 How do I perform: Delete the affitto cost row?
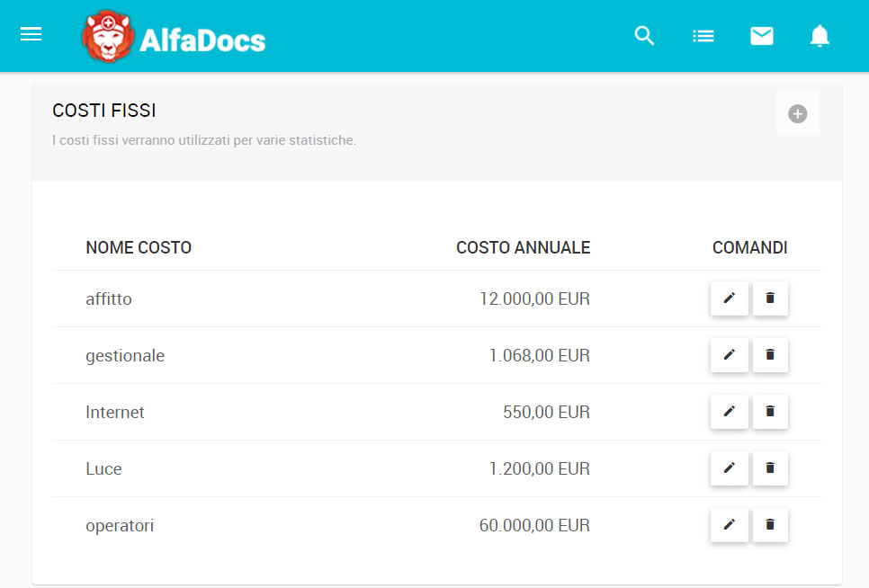[x=770, y=298]
